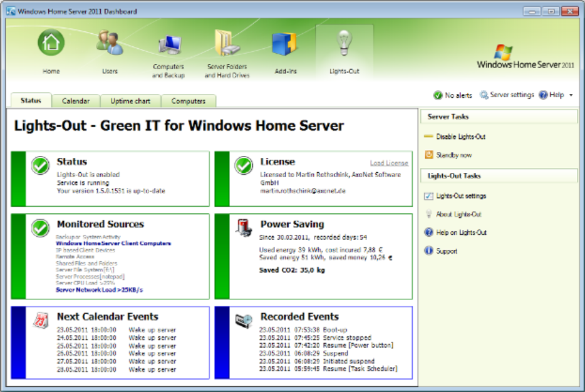Click the Standby now power icon
The height and width of the screenshot is (392, 585).
(x=428, y=155)
